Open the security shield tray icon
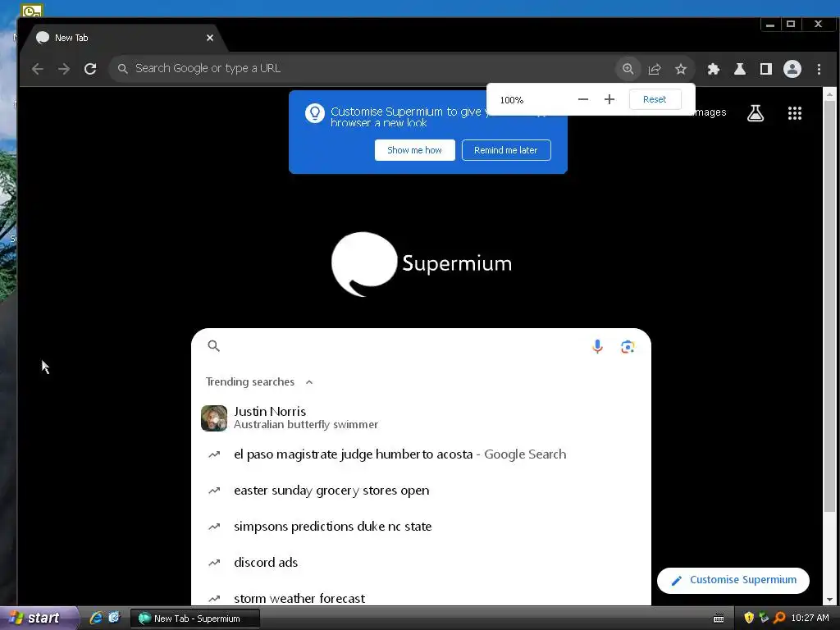840x630 pixels. click(749, 618)
